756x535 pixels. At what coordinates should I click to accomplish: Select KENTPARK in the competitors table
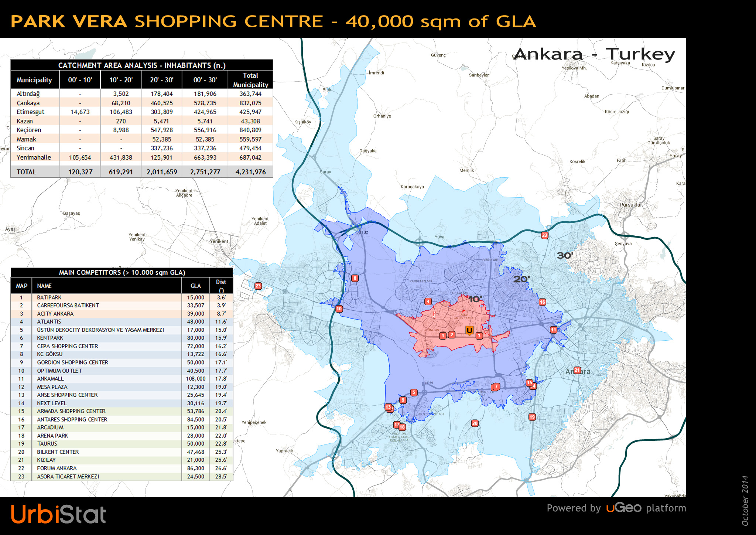pos(50,338)
